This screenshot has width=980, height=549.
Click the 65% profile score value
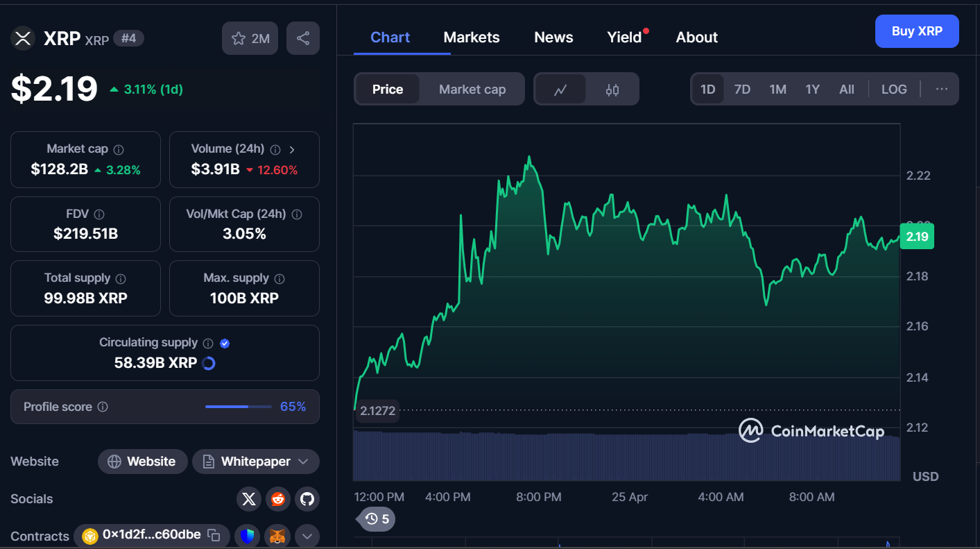(293, 407)
